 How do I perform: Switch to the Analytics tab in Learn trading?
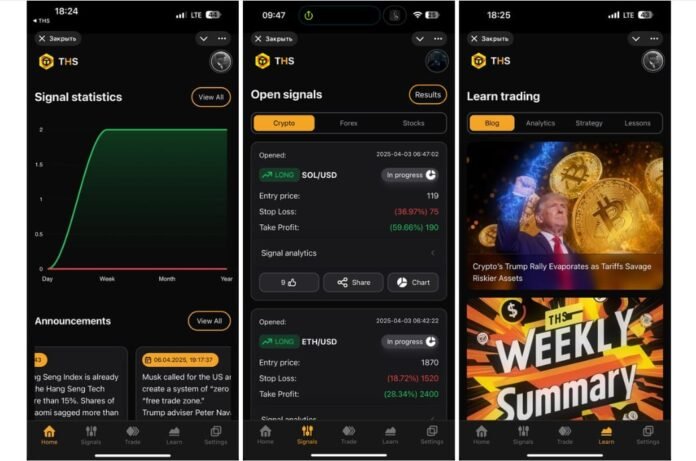tap(540, 123)
